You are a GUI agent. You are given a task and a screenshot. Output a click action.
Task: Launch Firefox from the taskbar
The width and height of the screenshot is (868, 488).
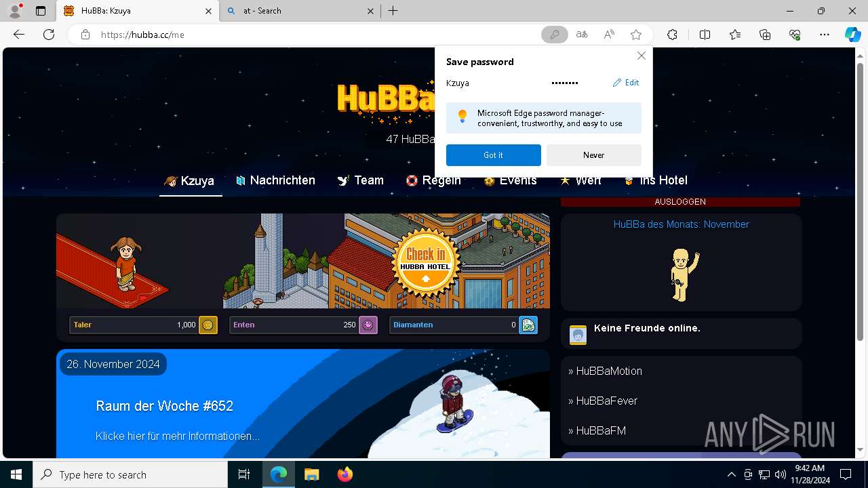click(344, 474)
